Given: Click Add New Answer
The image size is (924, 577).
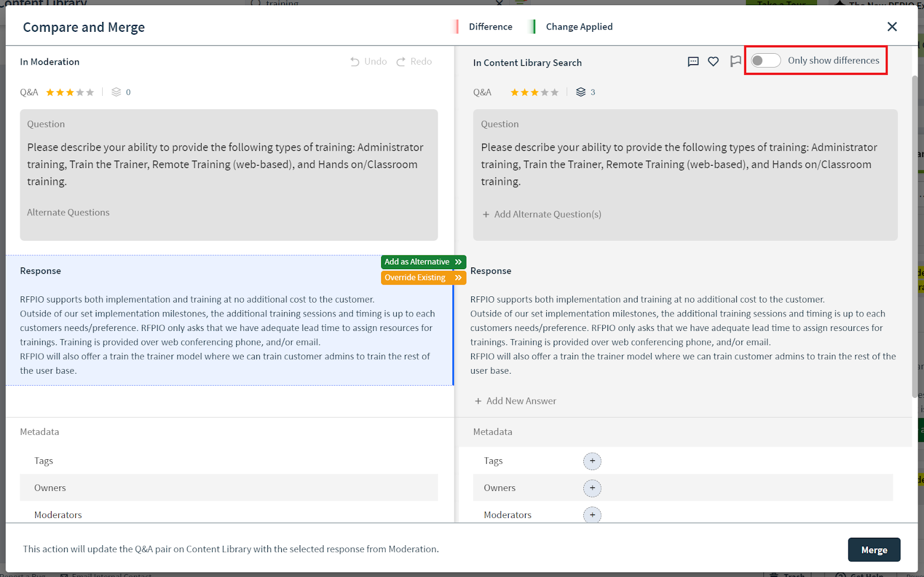Looking at the screenshot, I should pyautogui.click(x=515, y=401).
